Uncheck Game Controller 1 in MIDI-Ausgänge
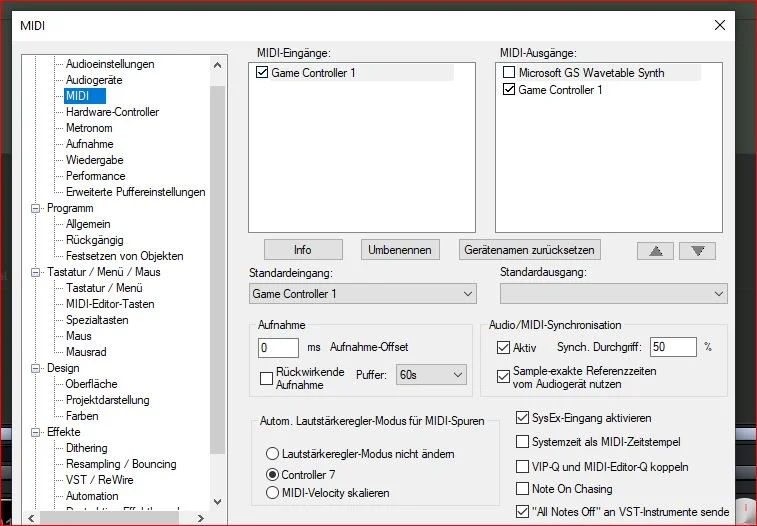Screen dimensions: 757x526 (x=509, y=89)
